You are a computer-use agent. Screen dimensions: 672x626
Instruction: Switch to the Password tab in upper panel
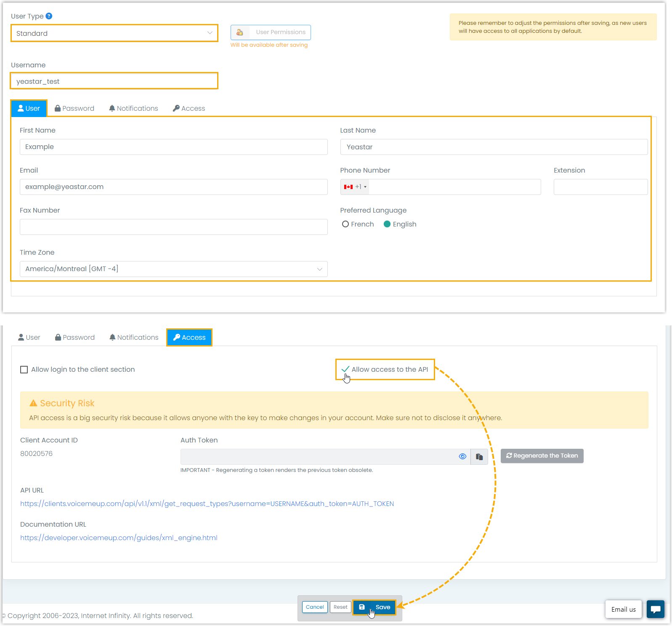pos(74,109)
